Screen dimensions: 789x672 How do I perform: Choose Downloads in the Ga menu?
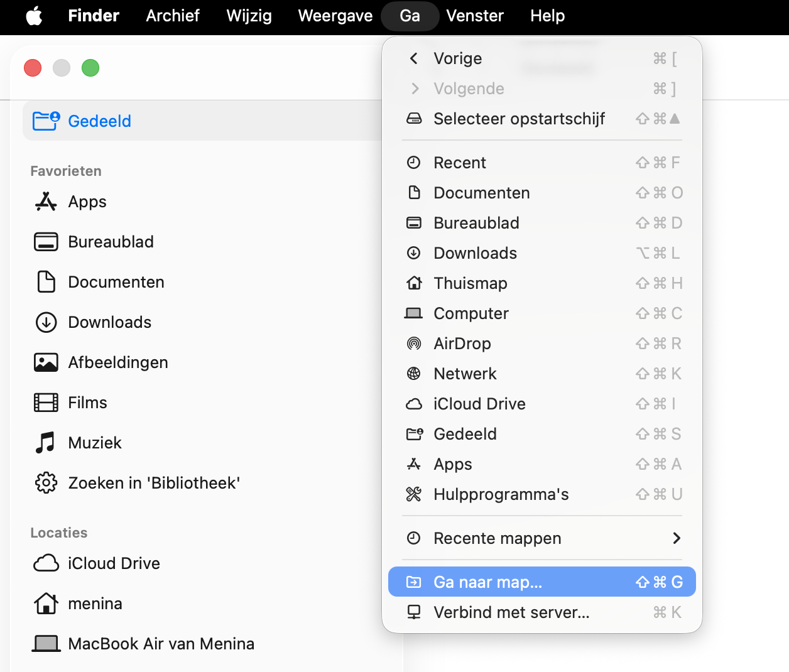(542, 253)
